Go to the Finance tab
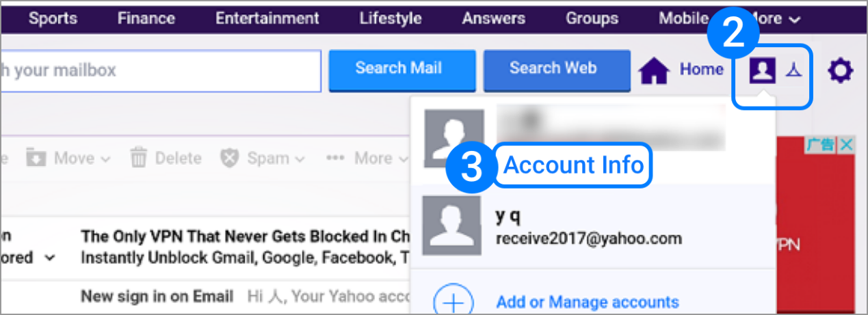Image resolution: width=868 pixels, height=315 pixels. click(x=146, y=18)
